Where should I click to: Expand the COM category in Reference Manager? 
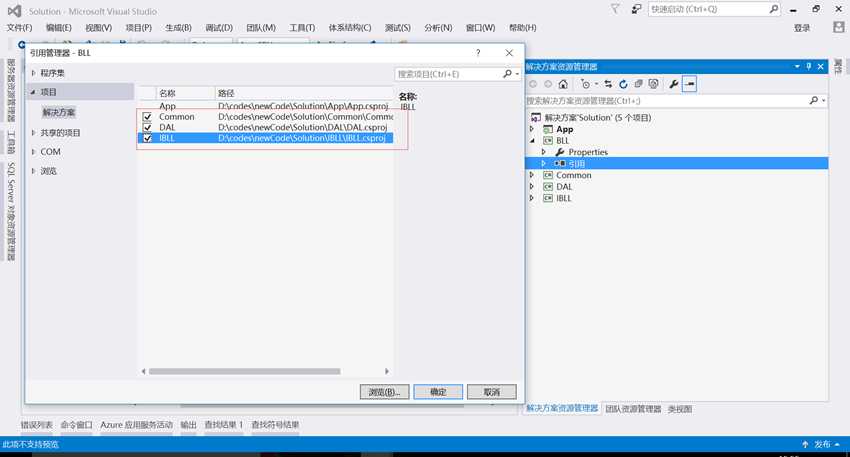(x=33, y=152)
